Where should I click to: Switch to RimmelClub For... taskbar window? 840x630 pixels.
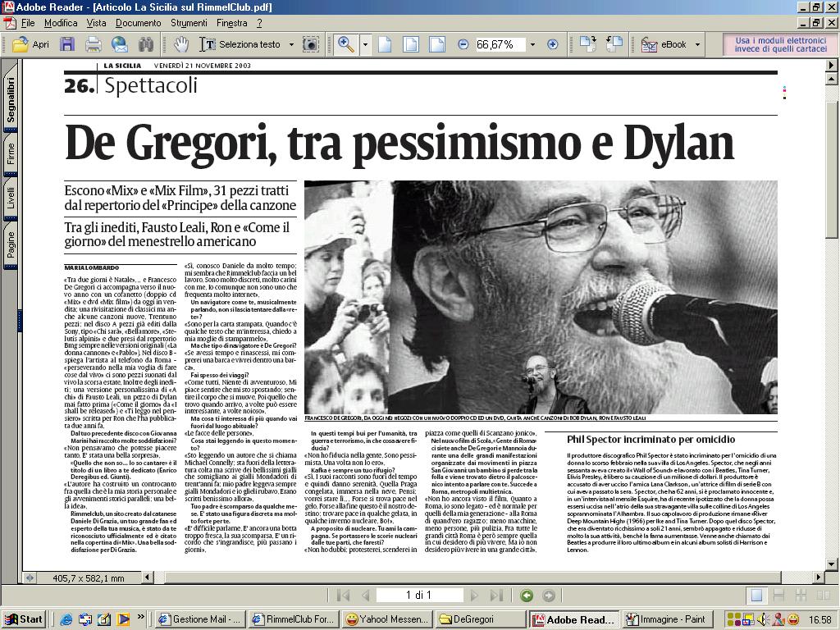(294, 619)
